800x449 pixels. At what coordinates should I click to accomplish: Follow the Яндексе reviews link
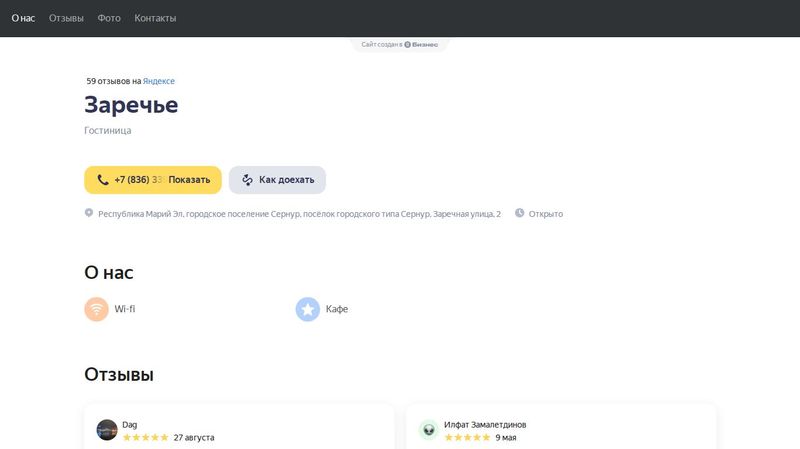[159, 81]
